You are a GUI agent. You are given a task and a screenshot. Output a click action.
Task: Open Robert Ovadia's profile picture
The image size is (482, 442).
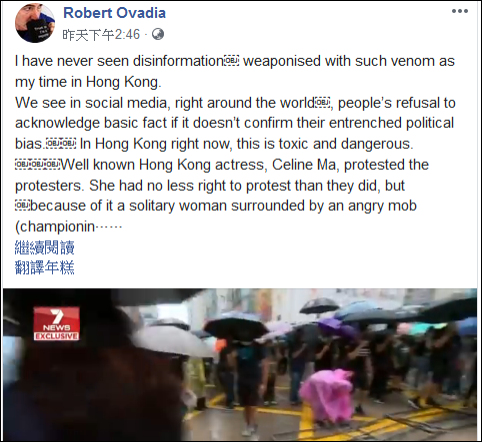click(34, 23)
